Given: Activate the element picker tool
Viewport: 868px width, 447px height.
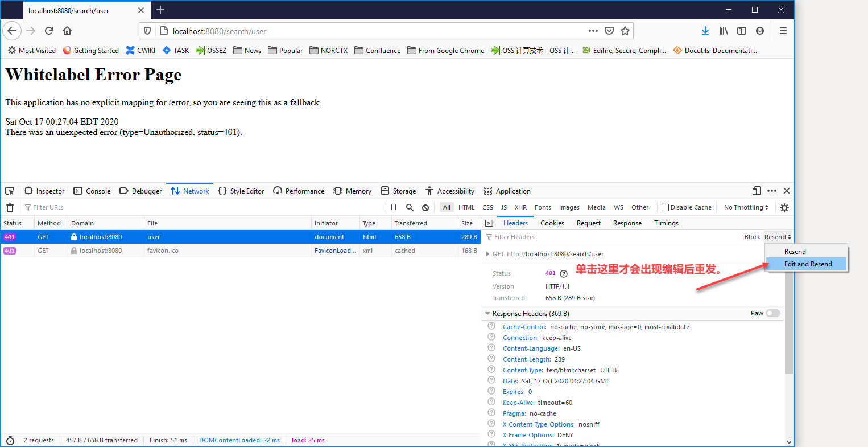Looking at the screenshot, I should 10,191.
